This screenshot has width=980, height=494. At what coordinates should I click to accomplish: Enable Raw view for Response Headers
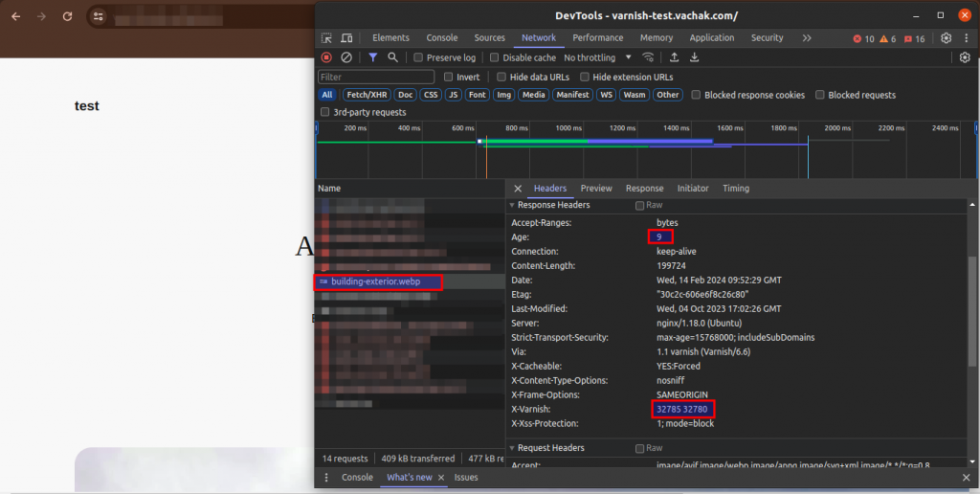639,205
